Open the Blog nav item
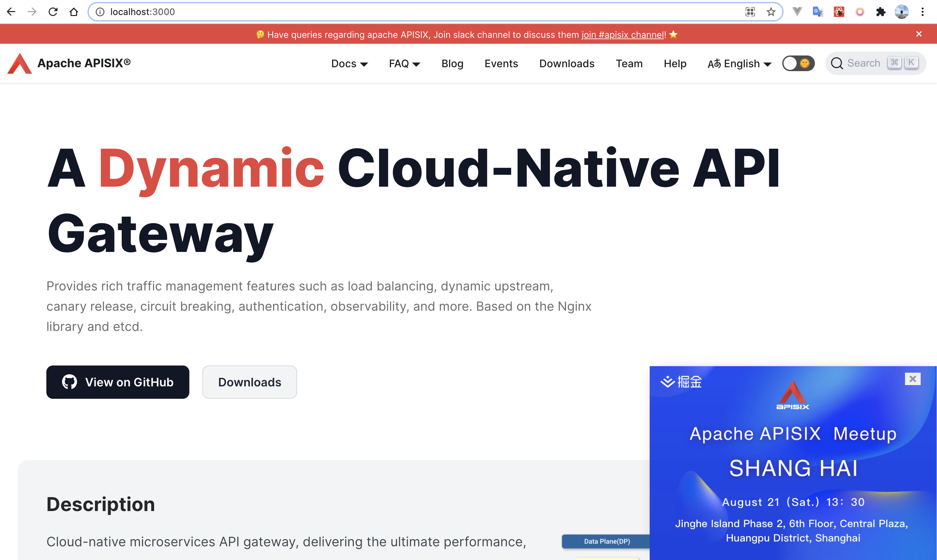Screen dimensions: 937x560 pyautogui.click(x=452, y=63)
